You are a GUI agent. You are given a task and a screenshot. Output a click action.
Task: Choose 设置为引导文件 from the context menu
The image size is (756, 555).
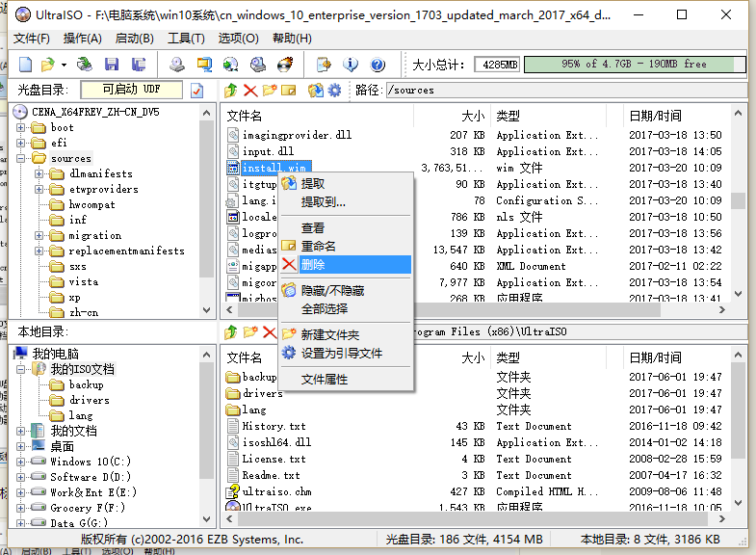click(346, 354)
